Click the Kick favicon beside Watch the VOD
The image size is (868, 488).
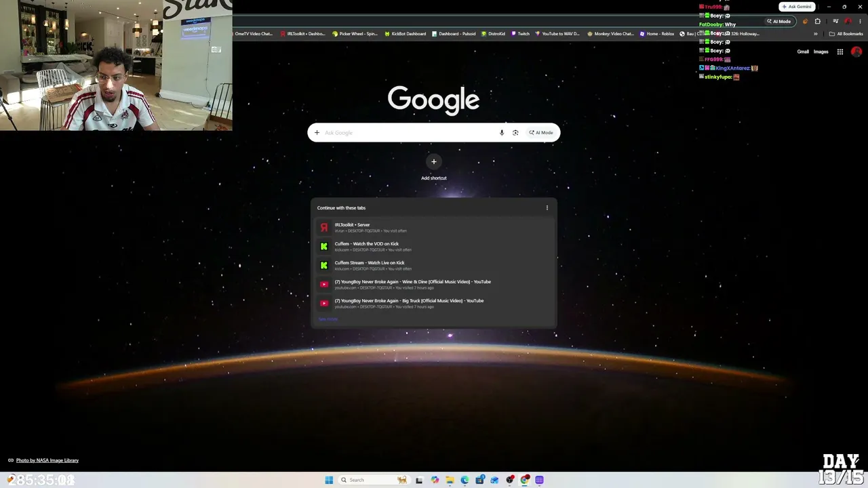point(324,247)
